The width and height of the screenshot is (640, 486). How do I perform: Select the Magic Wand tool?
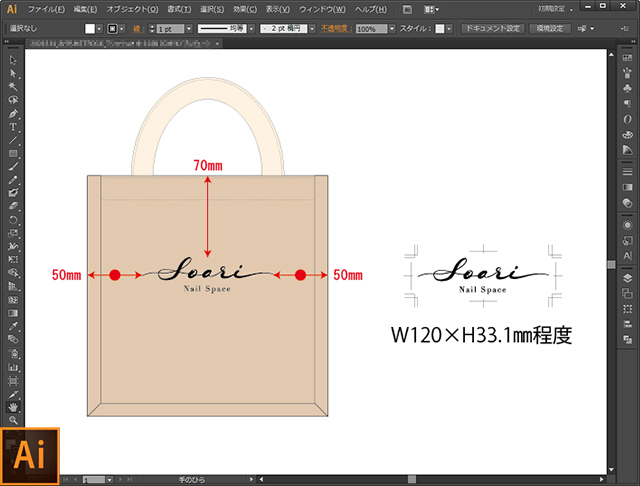click(x=13, y=87)
